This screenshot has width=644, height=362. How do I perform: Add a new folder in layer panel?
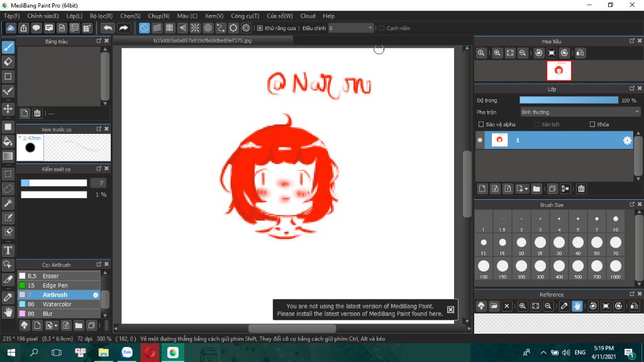point(536,189)
